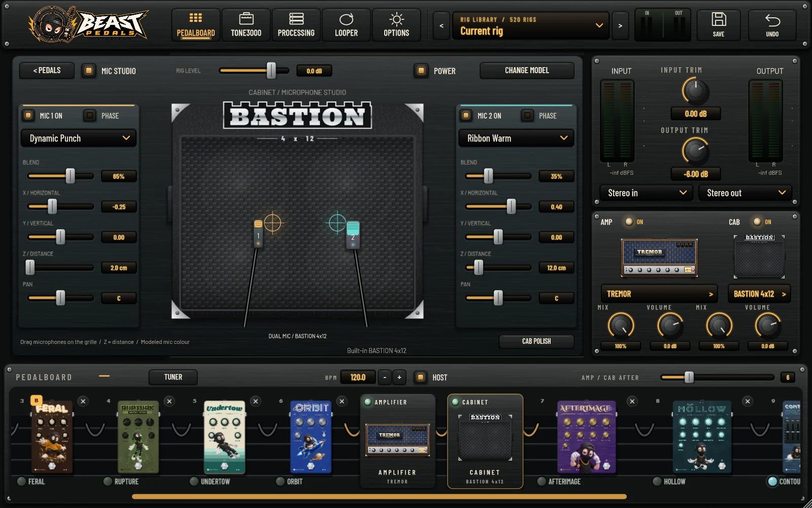The width and height of the screenshot is (812, 508).
Task: Click the Input Trim knob
Action: (x=695, y=91)
